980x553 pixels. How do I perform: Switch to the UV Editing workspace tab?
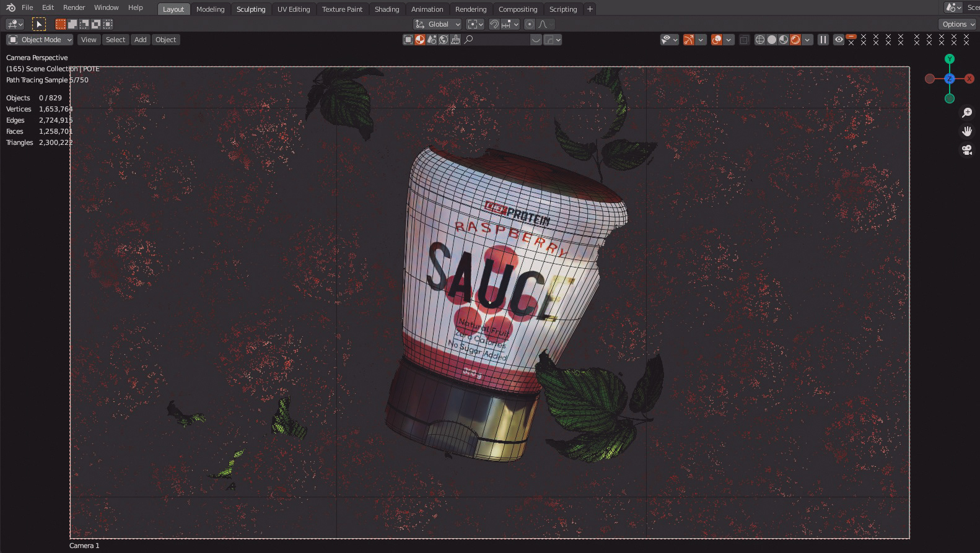pyautogui.click(x=294, y=9)
